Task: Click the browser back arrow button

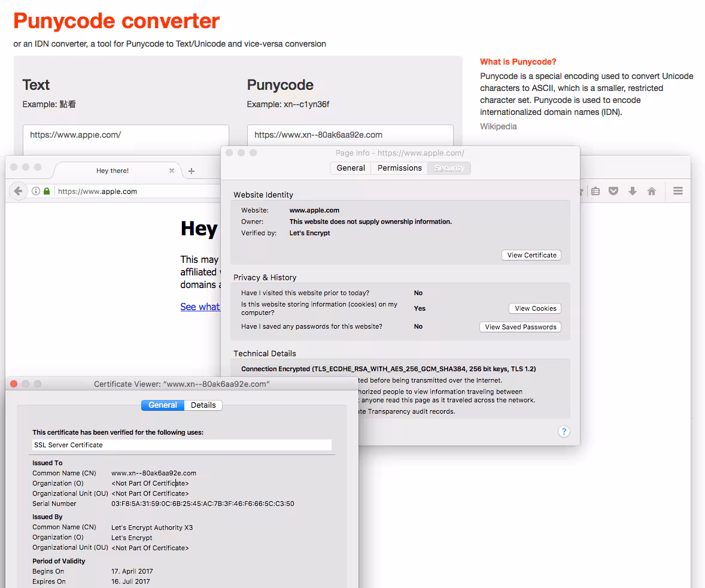Action: (18, 192)
